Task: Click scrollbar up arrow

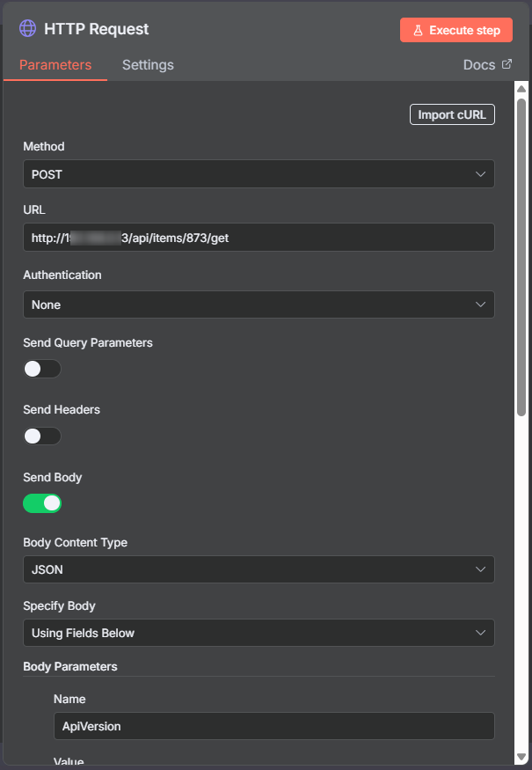Action: [x=521, y=89]
